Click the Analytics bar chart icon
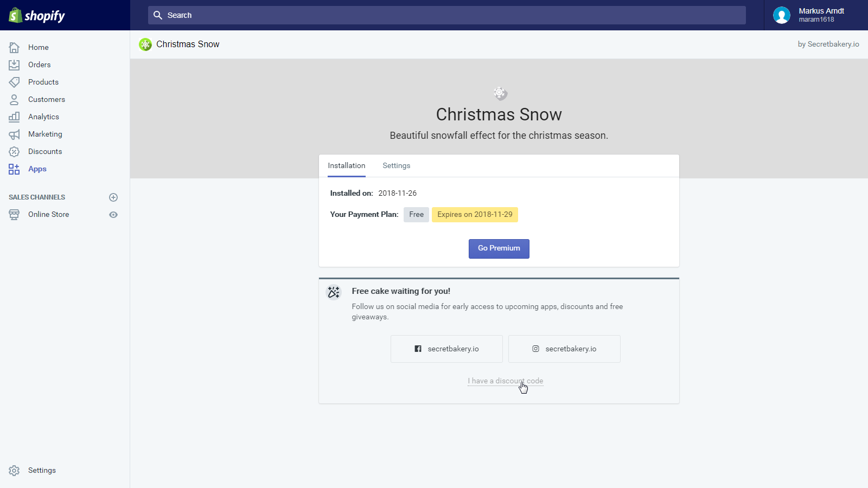The width and height of the screenshot is (868, 488). click(x=14, y=117)
